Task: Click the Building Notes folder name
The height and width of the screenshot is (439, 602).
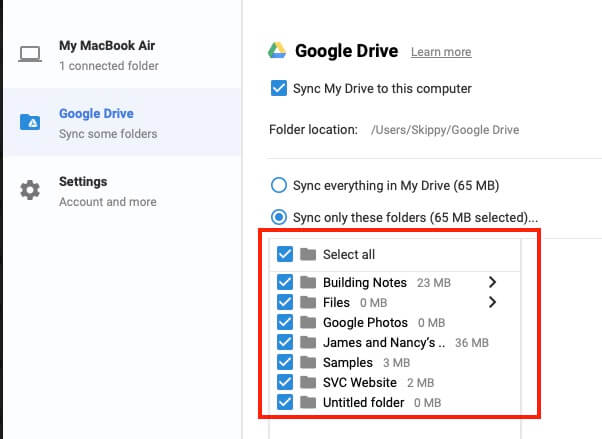Action: [x=365, y=283]
